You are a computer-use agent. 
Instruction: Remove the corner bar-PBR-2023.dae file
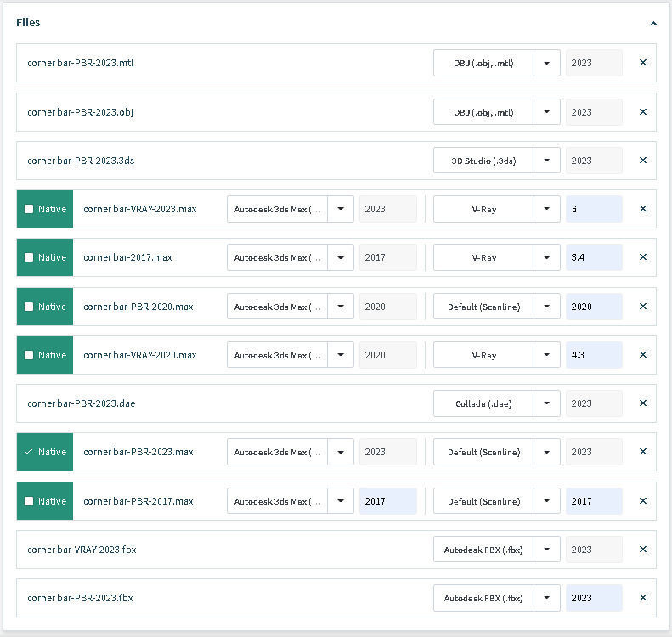pyautogui.click(x=642, y=403)
